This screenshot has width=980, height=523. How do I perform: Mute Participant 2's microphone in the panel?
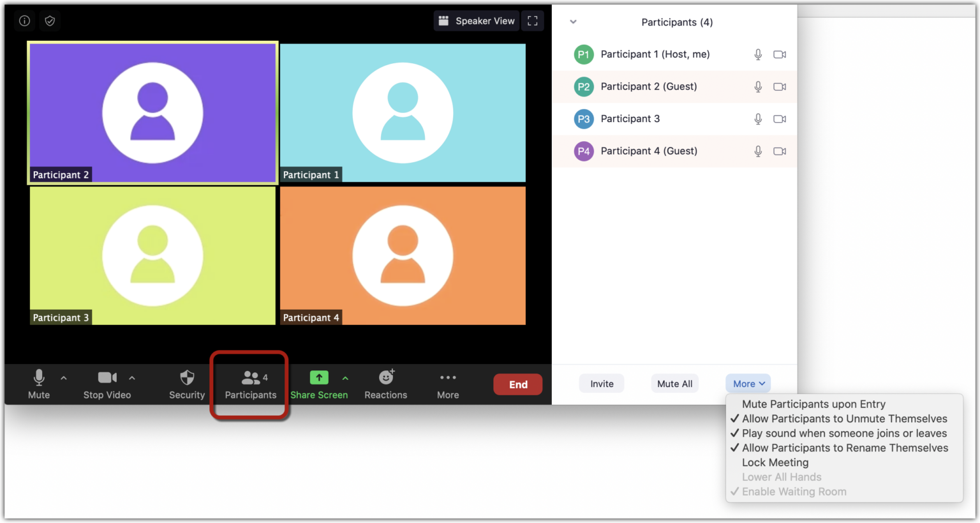[757, 86]
